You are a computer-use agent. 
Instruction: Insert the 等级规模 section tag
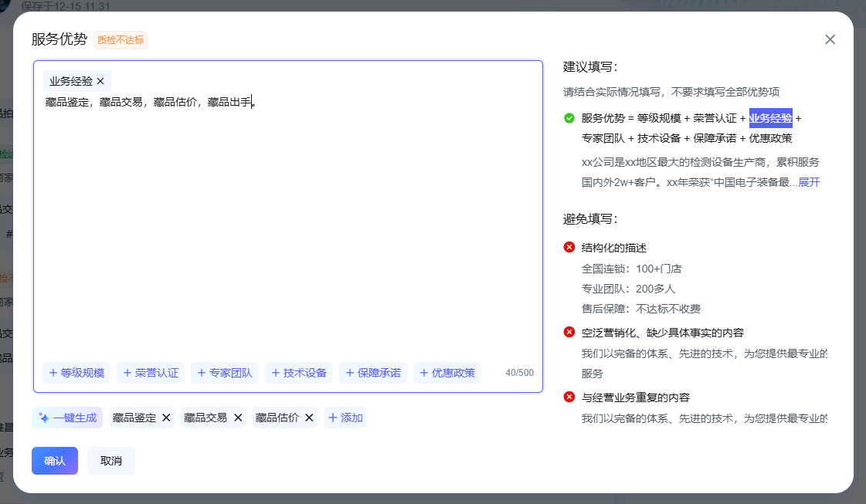76,373
